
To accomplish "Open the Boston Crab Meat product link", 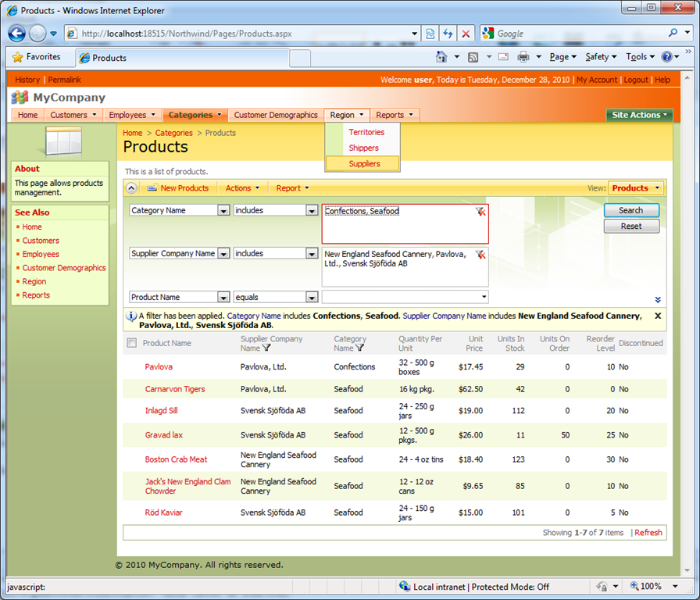I will pyautogui.click(x=176, y=459).
